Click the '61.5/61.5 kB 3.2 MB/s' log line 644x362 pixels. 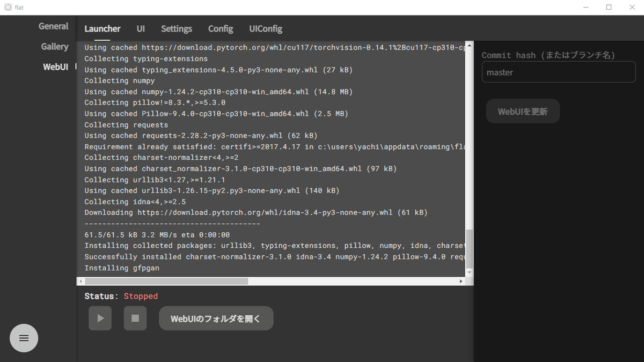[x=157, y=235]
